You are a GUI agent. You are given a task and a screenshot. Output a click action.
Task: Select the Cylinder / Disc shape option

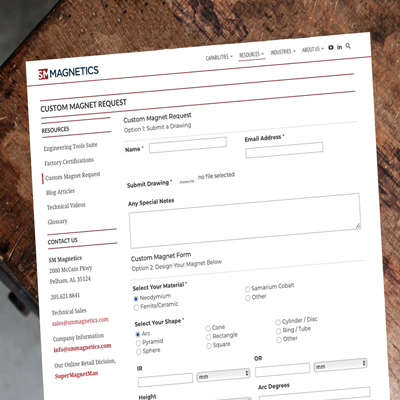pyautogui.click(x=278, y=322)
